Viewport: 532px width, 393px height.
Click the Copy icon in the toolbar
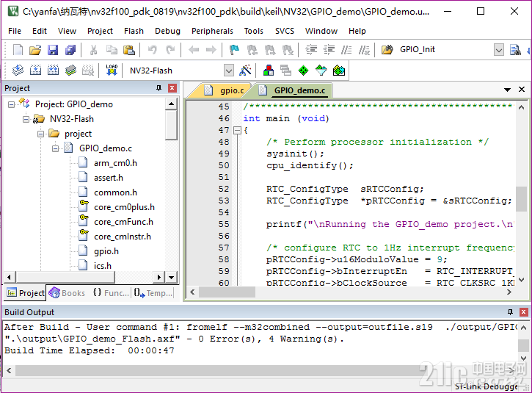(112, 50)
